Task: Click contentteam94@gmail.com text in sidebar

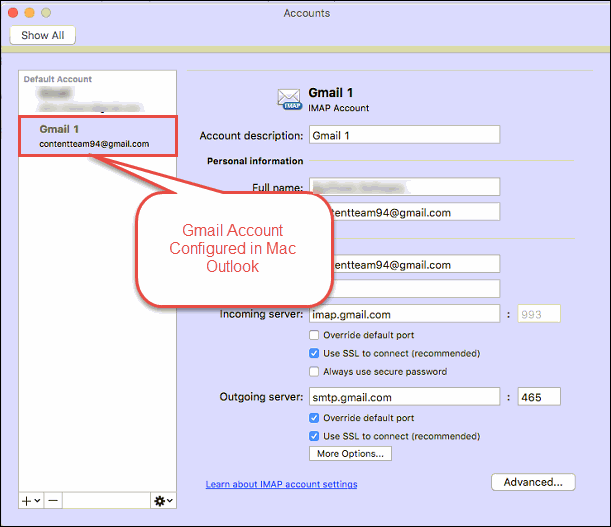Action: [94, 144]
